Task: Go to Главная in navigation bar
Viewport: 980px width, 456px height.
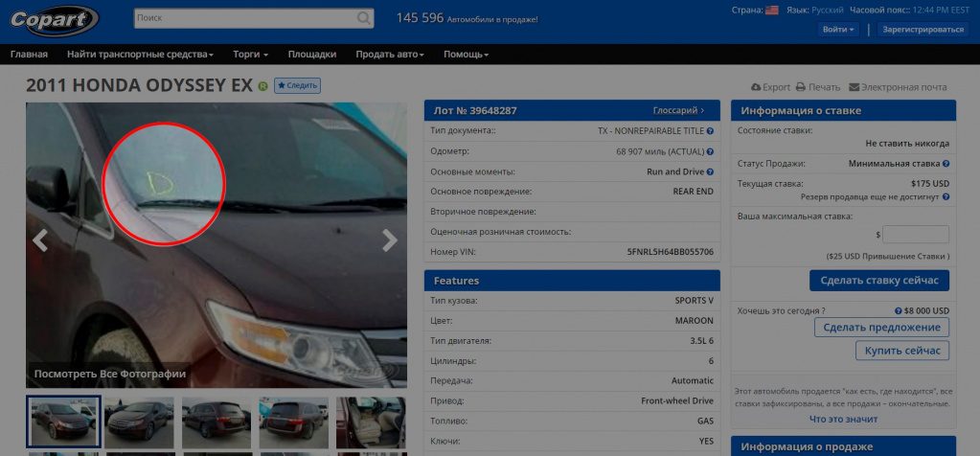Action: [29, 55]
